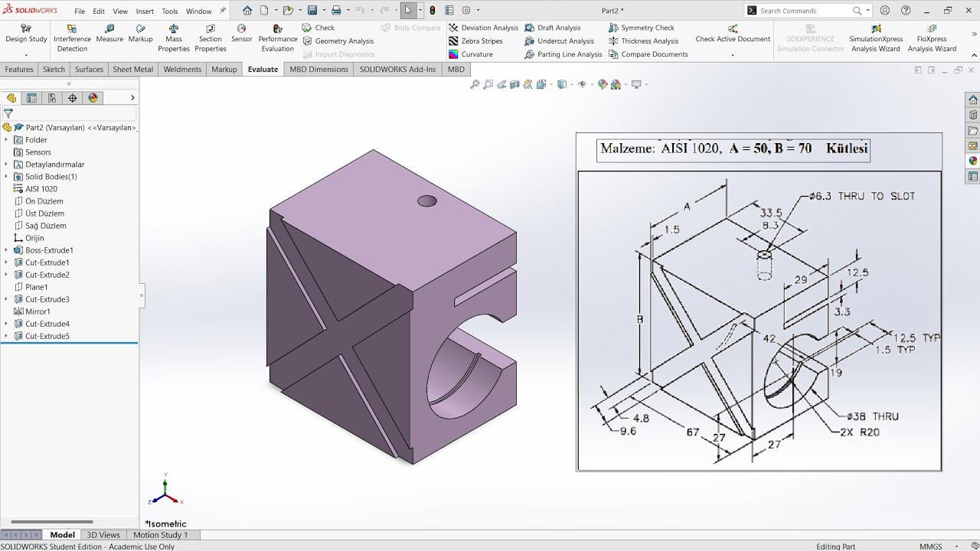
Task: Click the Apply Scene icon
Action: click(x=616, y=84)
